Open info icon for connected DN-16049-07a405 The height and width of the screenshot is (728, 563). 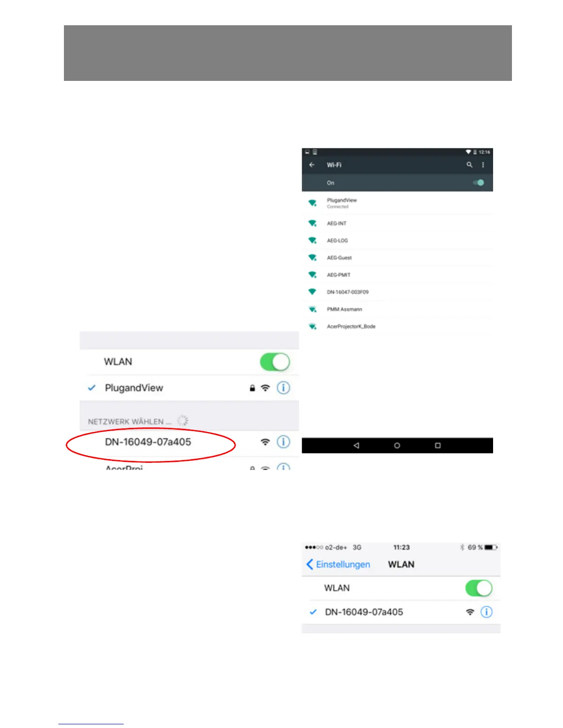(x=486, y=612)
